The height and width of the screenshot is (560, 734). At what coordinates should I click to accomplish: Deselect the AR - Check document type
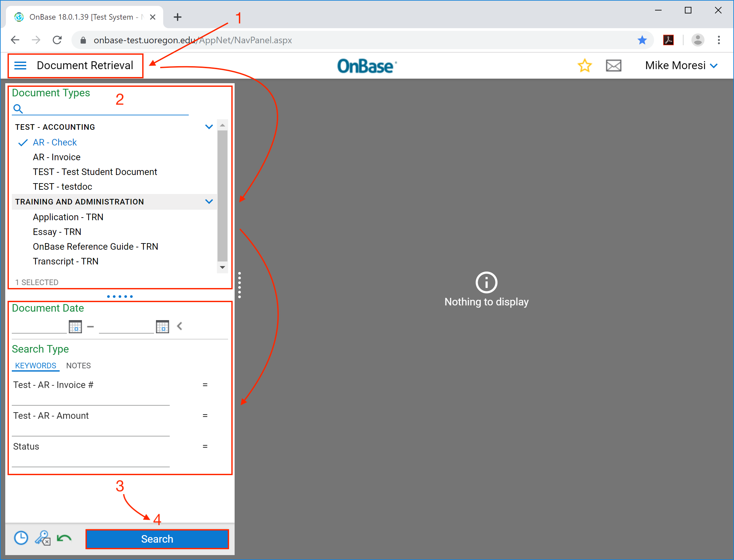point(55,142)
